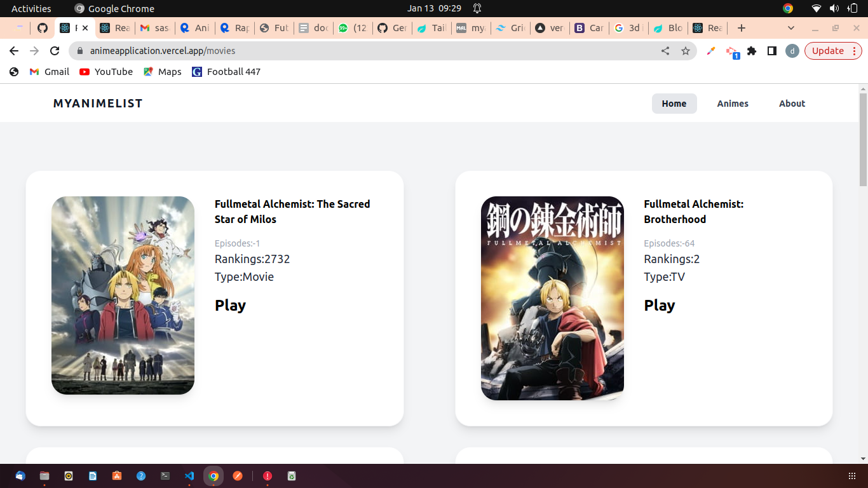Viewport: 868px width, 488px height.
Task: Open the Terminal from the dock
Action: [165, 475]
